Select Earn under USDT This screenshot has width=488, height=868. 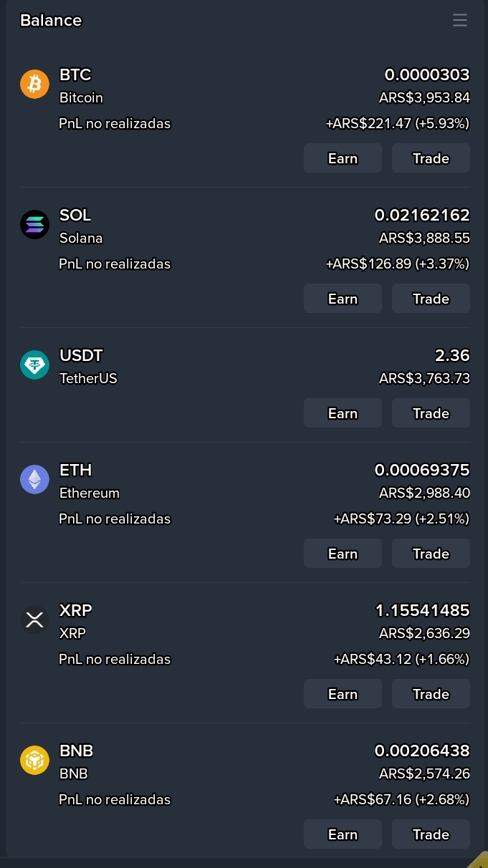coord(343,413)
